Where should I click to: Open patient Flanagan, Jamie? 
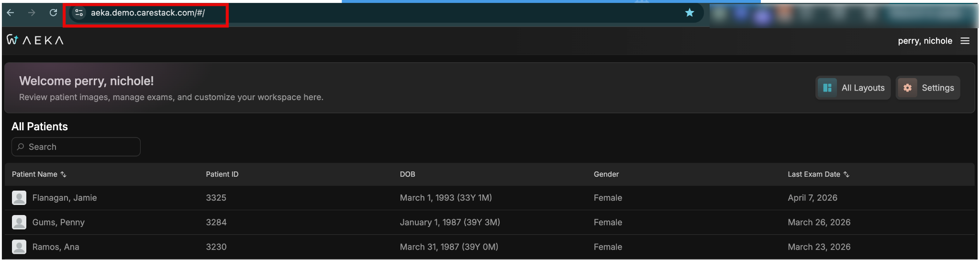tap(65, 198)
